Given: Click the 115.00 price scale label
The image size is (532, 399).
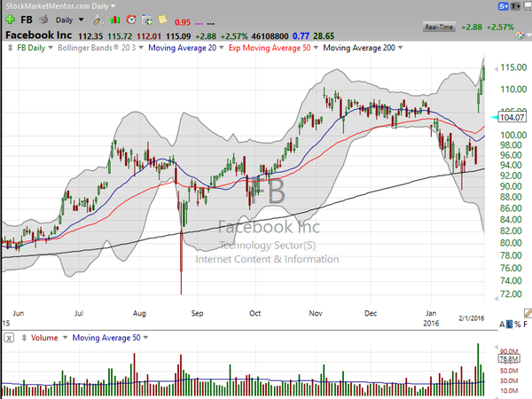Looking at the screenshot, I should click(x=513, y=67).
